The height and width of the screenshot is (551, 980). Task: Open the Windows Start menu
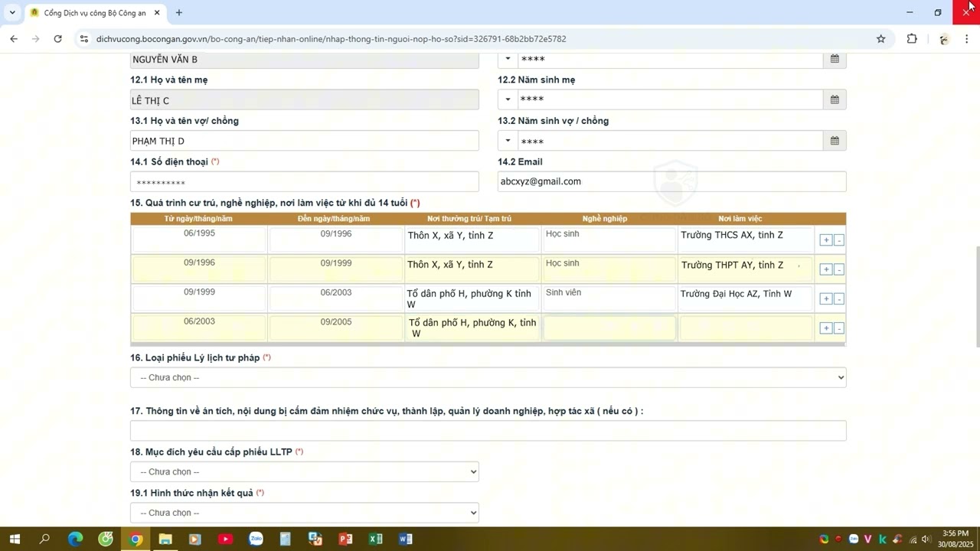(x=15, y=540)
